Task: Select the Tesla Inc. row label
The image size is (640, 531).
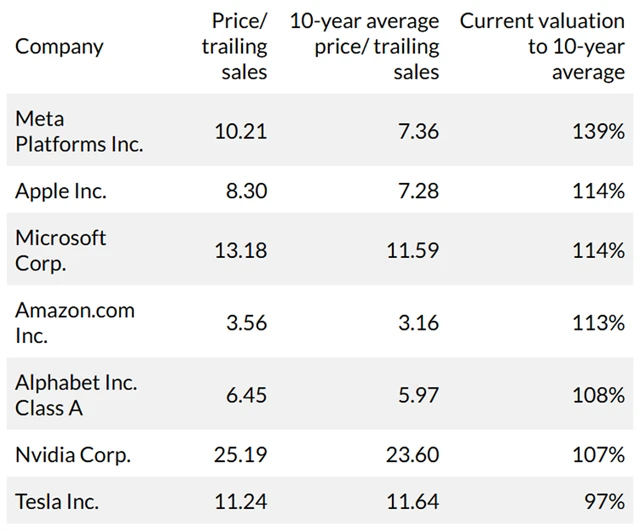Action: 57,503
